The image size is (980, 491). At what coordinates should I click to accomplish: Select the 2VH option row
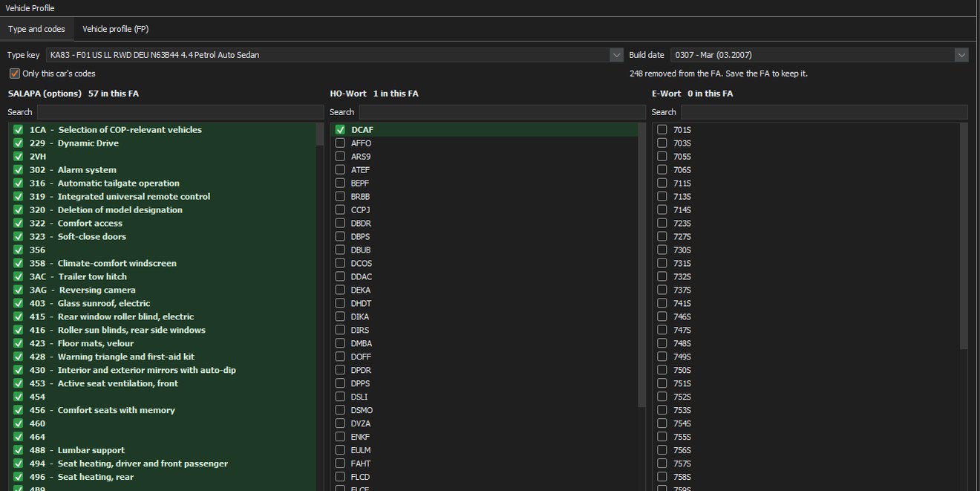point(163,157)
